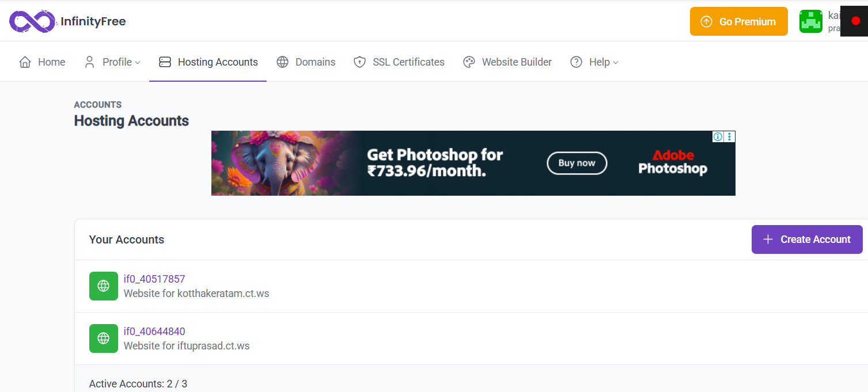Viewport: 868px width, 392px height.
Task: Click the Go Premium button
Action: 738,22
